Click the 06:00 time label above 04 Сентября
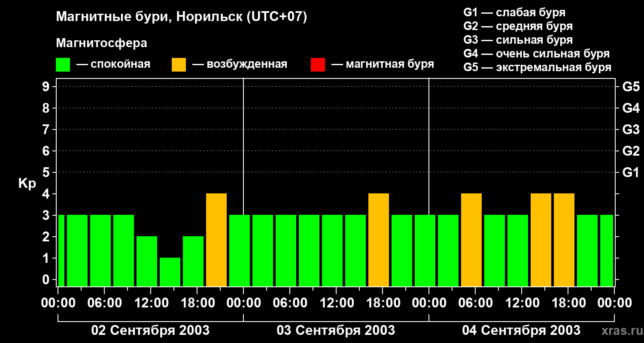The image size is (644, 343). click(475, 303)
